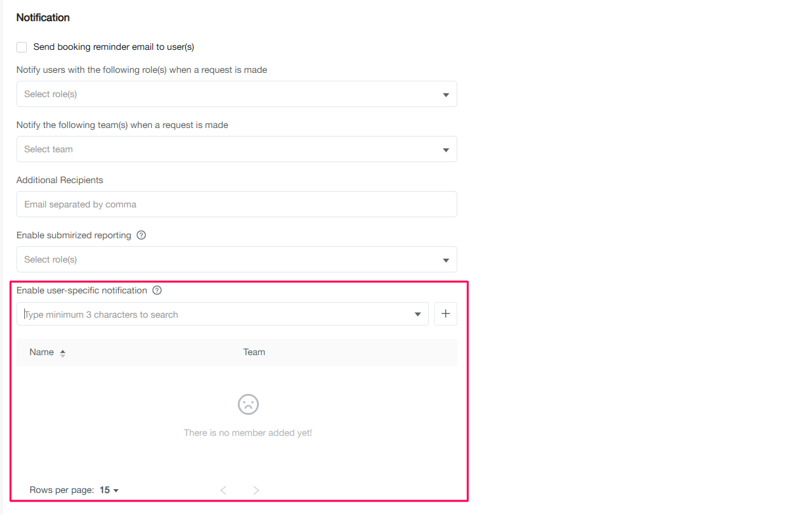Click the Notification section heading
Image resolution: width=812 pixels, height=514 pixels.
coord(43,18)
